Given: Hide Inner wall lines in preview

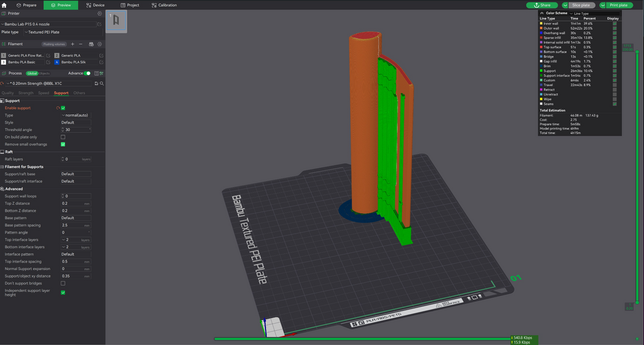Looking at the screenshot, I should point(614,23).
